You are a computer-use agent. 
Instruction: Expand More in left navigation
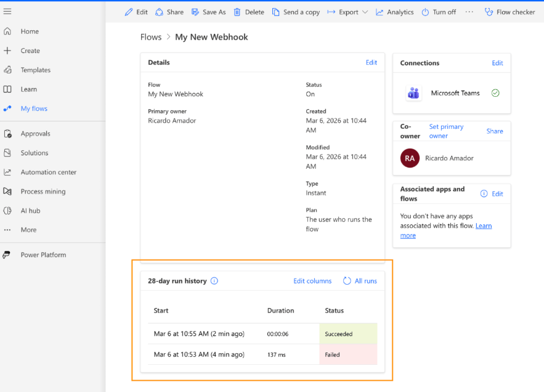[28, 230]
